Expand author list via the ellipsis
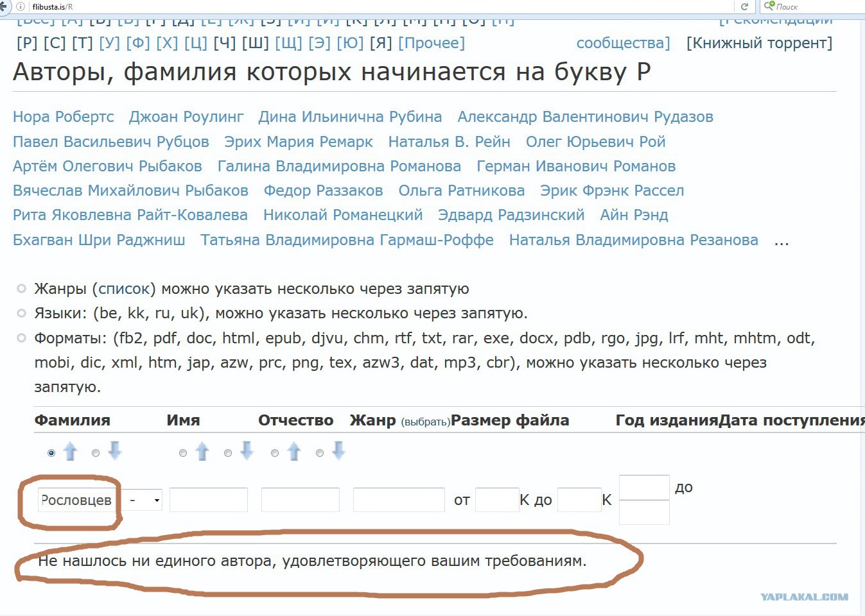The height and width of the screenshot is (616, 865). (782, 242)
